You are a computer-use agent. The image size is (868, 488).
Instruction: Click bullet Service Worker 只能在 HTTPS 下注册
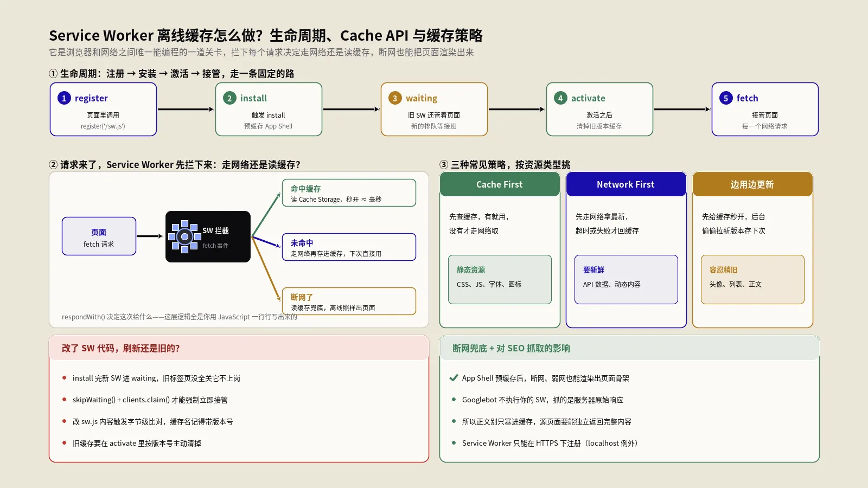[552, 444]
